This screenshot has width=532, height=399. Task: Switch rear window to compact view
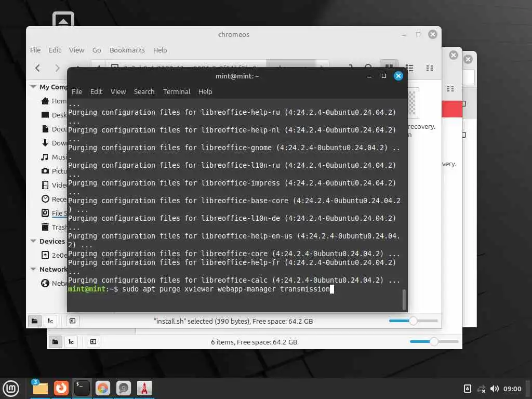450,89
